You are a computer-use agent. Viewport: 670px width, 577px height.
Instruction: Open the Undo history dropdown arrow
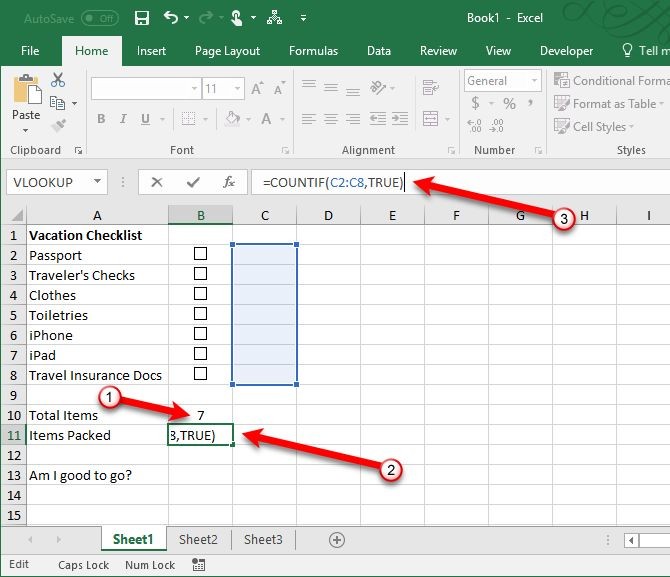[186, 18]
